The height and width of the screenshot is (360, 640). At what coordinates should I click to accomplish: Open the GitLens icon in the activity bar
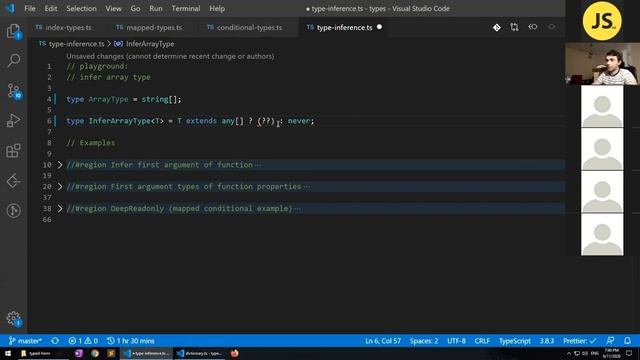pyautogui.click(x=13, y=211)
